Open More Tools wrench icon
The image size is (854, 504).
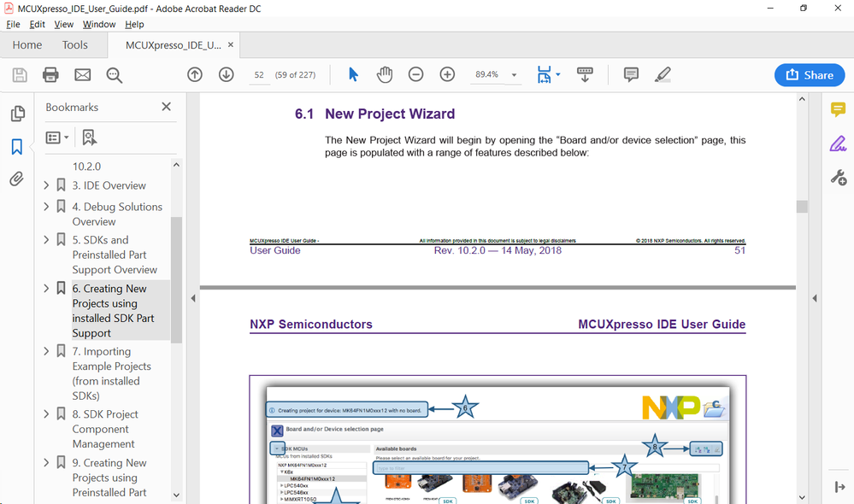[839, 178]
